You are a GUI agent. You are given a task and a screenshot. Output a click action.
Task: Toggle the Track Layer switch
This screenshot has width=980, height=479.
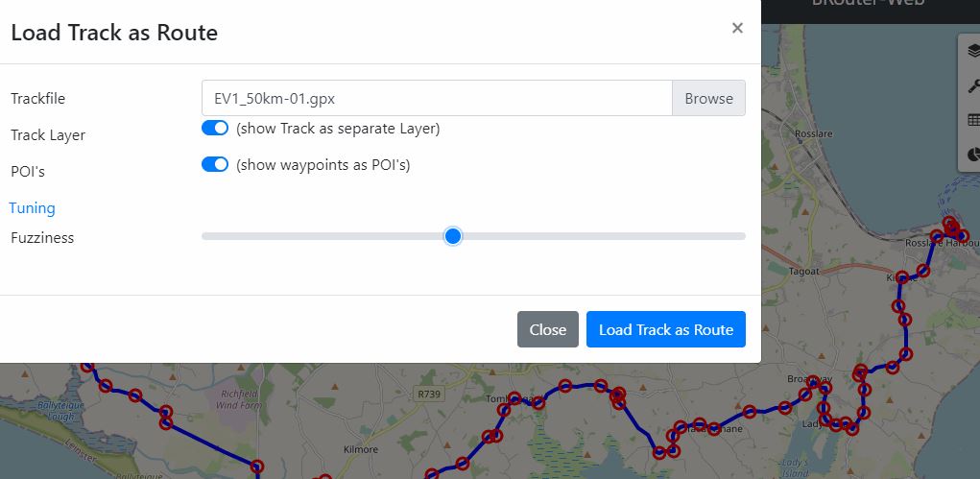pyautogui.click(x=215, y=129)
